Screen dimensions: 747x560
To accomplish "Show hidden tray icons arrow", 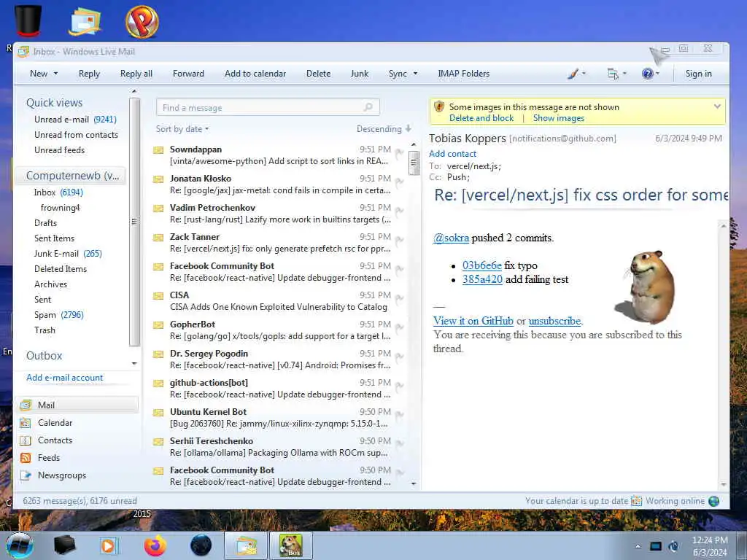I will pyautogui.click(x=638, y=546).
